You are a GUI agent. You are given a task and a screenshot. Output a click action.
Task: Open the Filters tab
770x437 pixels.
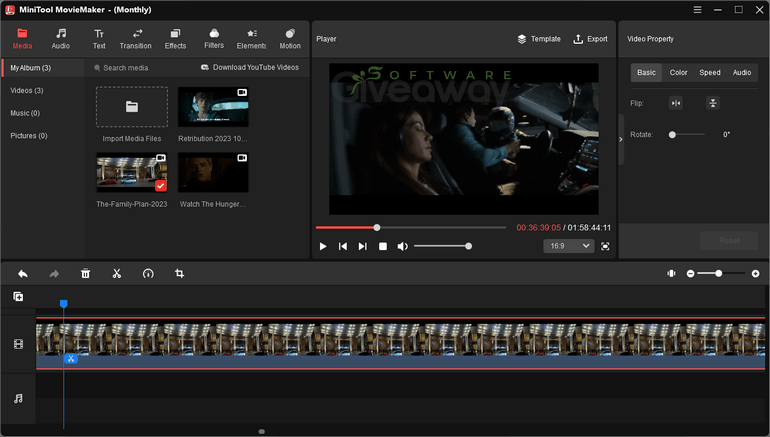pos(214,39)
